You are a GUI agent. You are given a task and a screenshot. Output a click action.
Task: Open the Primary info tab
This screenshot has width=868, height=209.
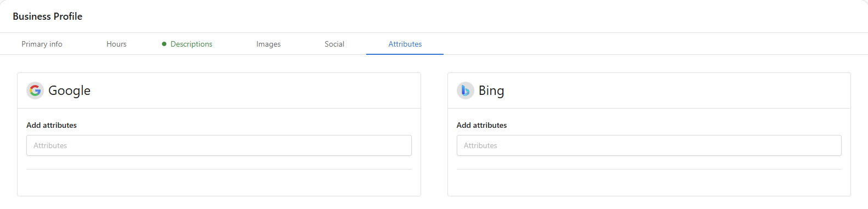point(42,44)
